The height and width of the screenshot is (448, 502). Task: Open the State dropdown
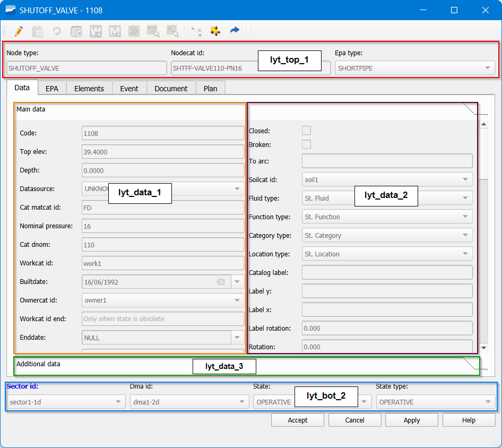312,402
